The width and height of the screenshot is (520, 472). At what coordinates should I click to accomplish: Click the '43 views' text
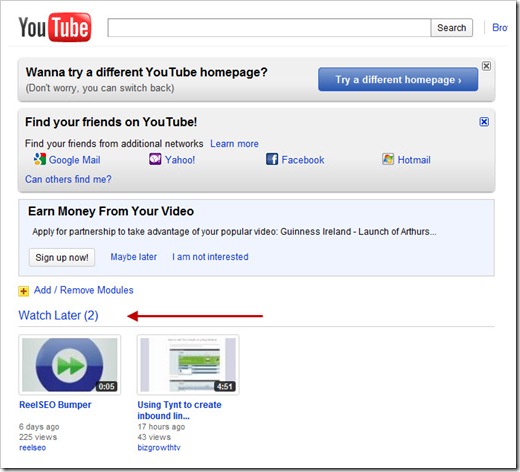tap(154, 437)
